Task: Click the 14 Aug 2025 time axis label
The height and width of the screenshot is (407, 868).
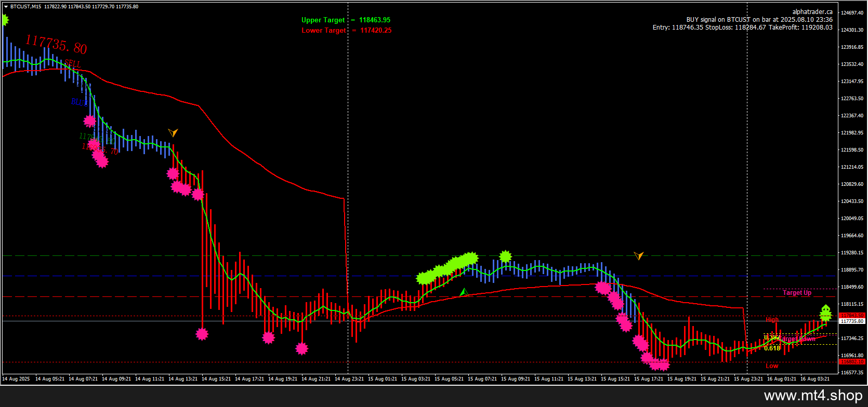Action: [x=16, y=379]
